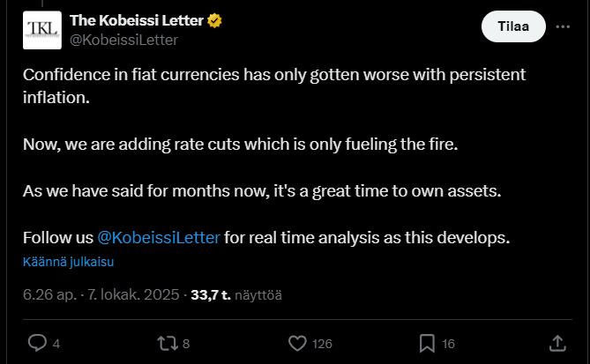Click the Tilaa subscribe button
The image size is (590, 364).
pyautogui.click(x=512, y=27)
